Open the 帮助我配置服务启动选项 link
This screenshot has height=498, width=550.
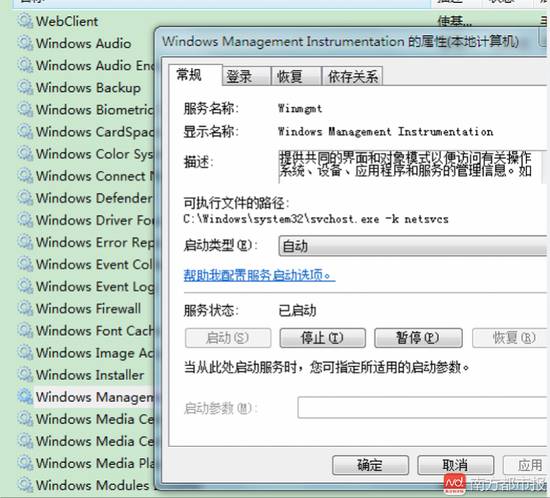coord(259,275)
